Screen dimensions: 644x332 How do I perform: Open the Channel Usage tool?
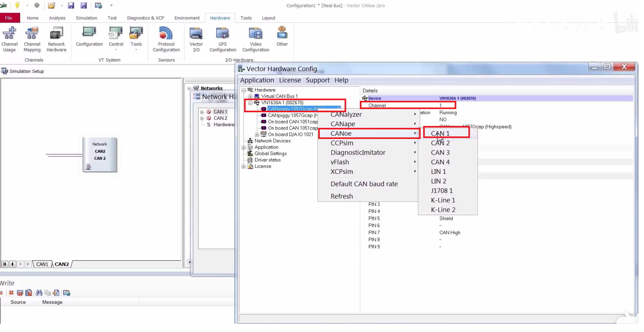(x=10, y=39)
